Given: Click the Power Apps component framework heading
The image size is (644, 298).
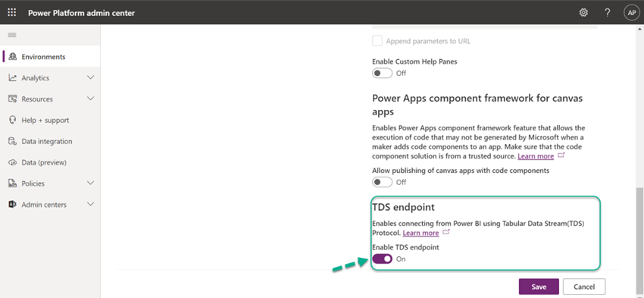Looking at the screenshot, I should (477, 105).
